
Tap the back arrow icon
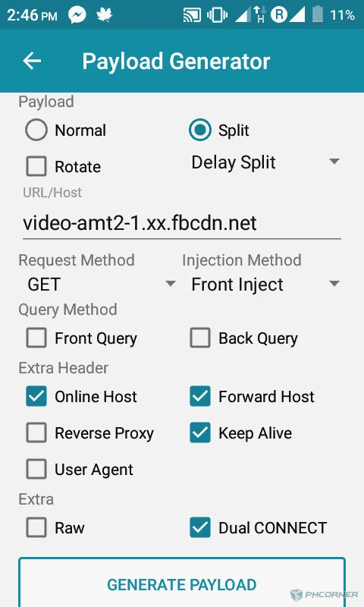click(32, 61)
